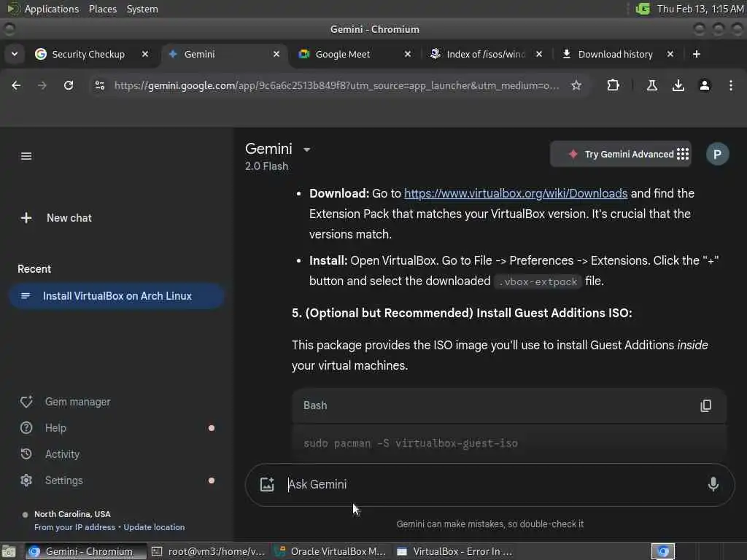This screenshot has width=747, height=560.
Task: Click the address bar URL
Action: pyautogui.click(x=336, y=86)
